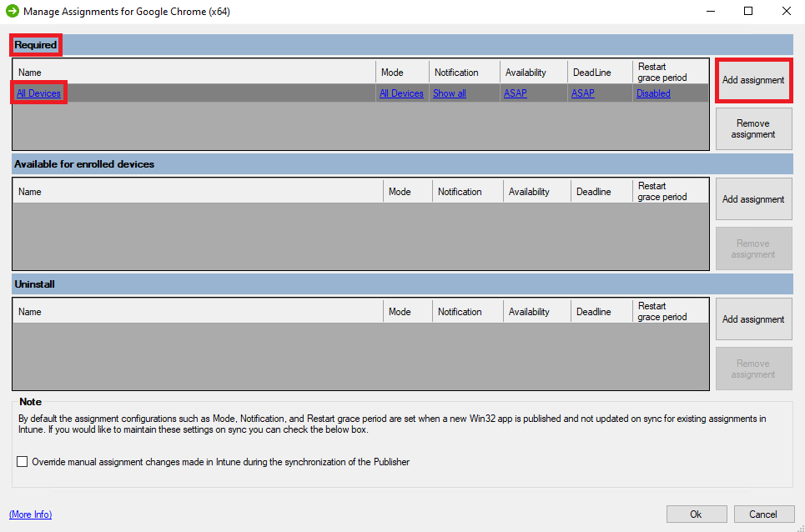The image size is (805, 532).
Task: Sort Required list by Name column header
Action: point(194,73)
